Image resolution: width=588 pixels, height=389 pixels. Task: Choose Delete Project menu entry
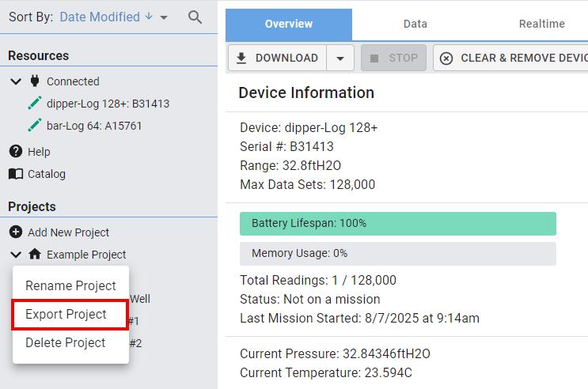(66, 342)
